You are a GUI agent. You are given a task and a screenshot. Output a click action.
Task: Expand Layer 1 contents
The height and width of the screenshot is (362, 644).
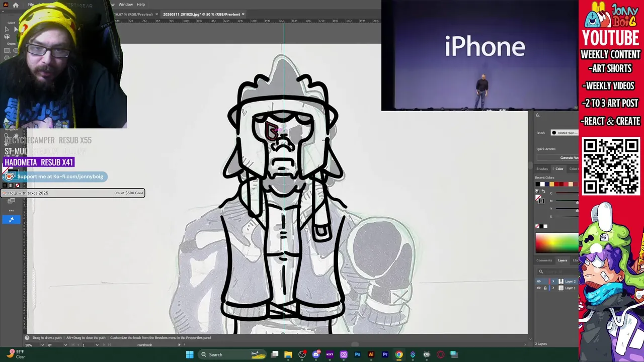[x=553, y=288]
